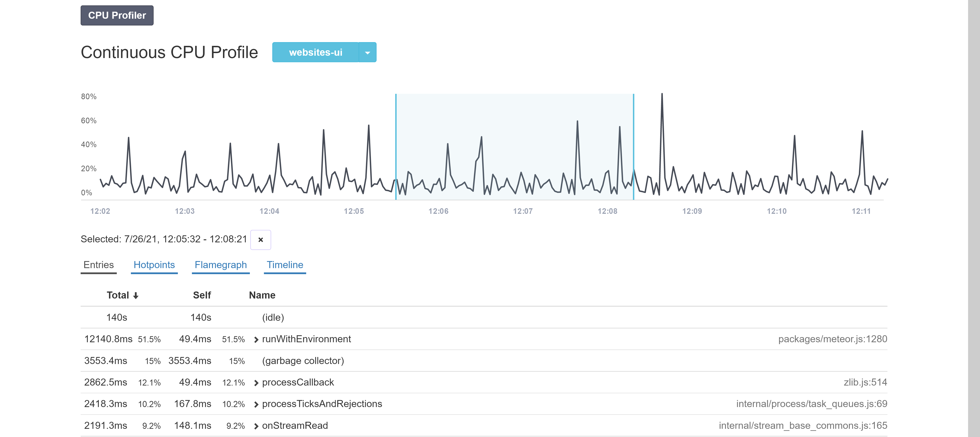Expand the processTicksAndRejections chevron
This screenshot has height=437, width=980.
pyautogui.click(x=256, y=404)
